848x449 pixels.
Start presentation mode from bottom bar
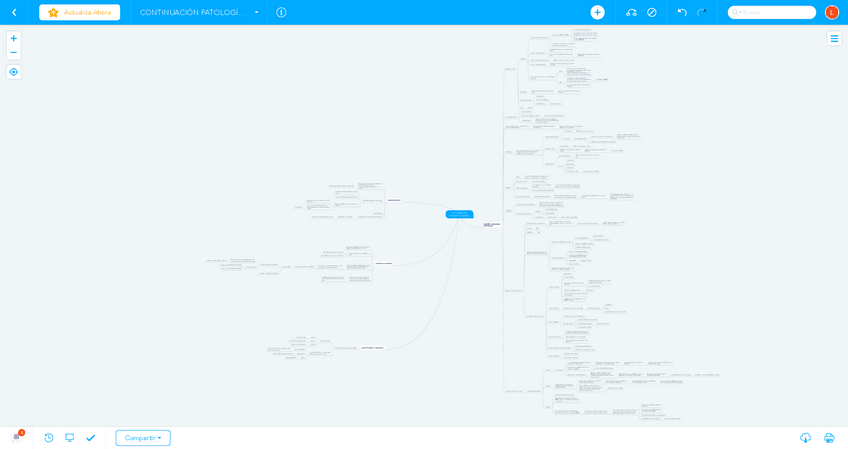tap(70, 438)
